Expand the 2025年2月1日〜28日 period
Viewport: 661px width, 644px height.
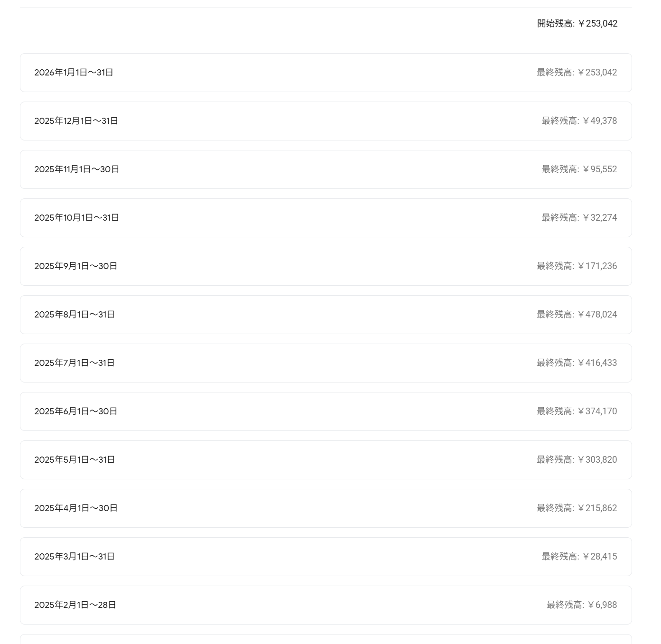pos(75,605)
